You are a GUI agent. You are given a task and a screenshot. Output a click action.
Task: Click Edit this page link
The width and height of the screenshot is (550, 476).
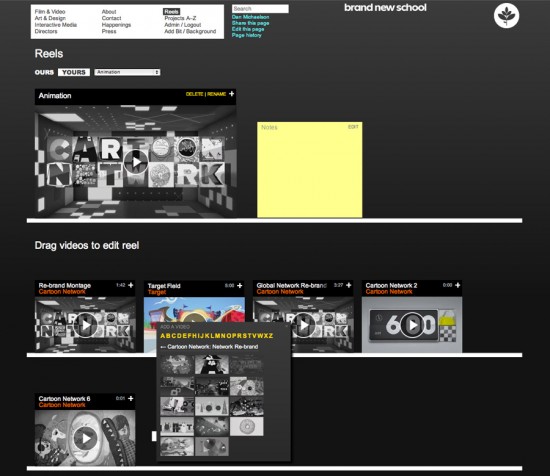248,29
